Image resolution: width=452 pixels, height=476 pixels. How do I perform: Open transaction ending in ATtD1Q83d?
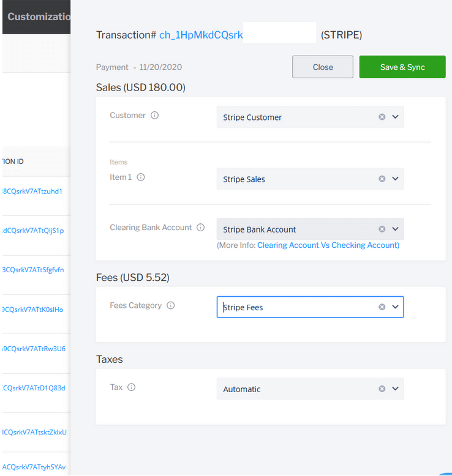(x=34, y=388)
